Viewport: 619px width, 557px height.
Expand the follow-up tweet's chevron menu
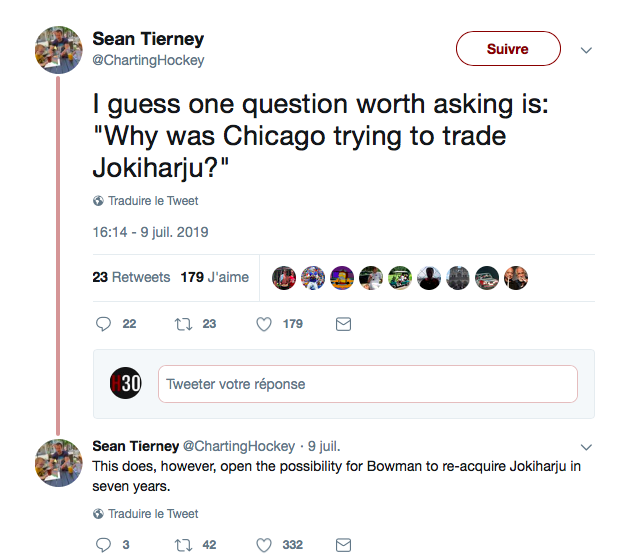tap(587, 446)
